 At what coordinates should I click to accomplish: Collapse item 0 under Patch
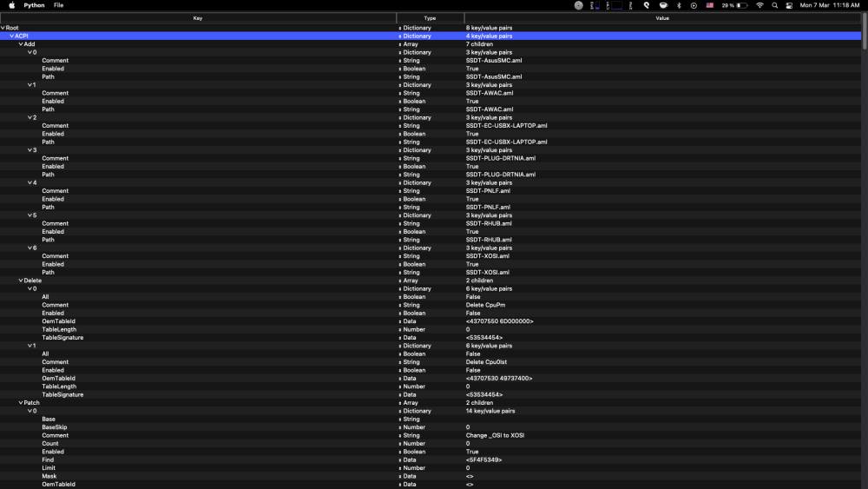30,411
